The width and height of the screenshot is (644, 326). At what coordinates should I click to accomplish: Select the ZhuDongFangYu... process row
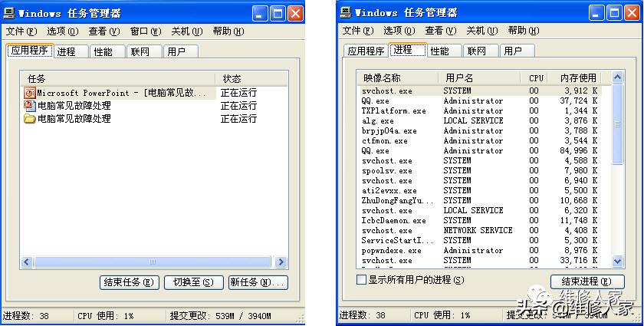(x=479, y=201)
